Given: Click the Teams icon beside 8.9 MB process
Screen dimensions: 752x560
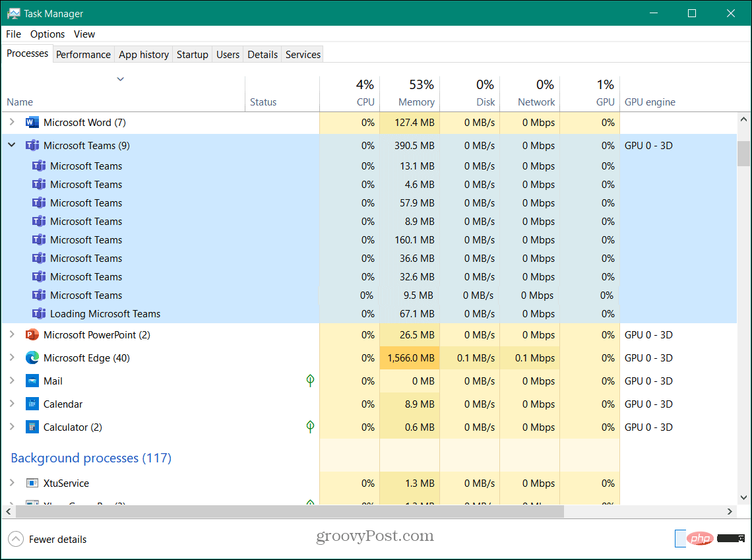Looking at the screenshot, I should [x=39, y=221].
